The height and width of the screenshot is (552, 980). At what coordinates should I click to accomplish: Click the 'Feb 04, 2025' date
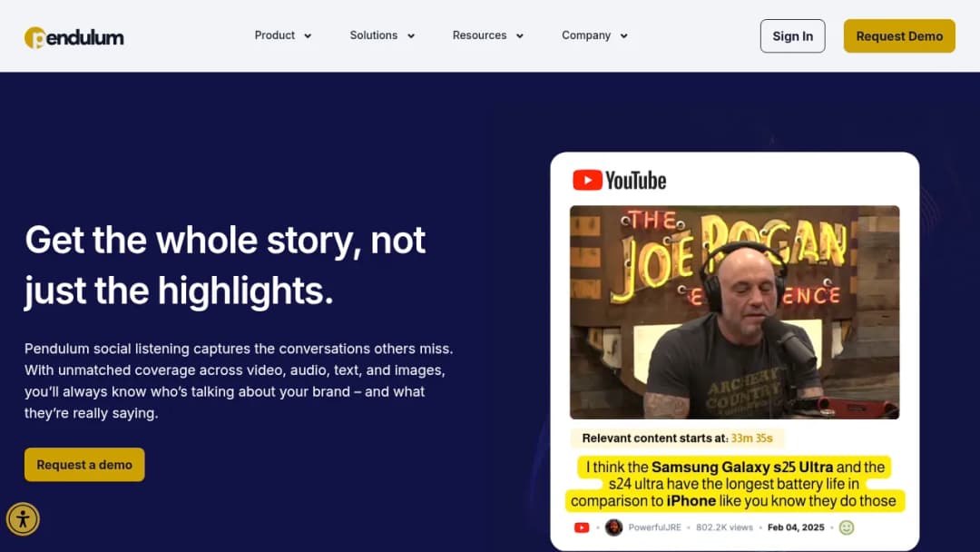click(x=796, y=527)
